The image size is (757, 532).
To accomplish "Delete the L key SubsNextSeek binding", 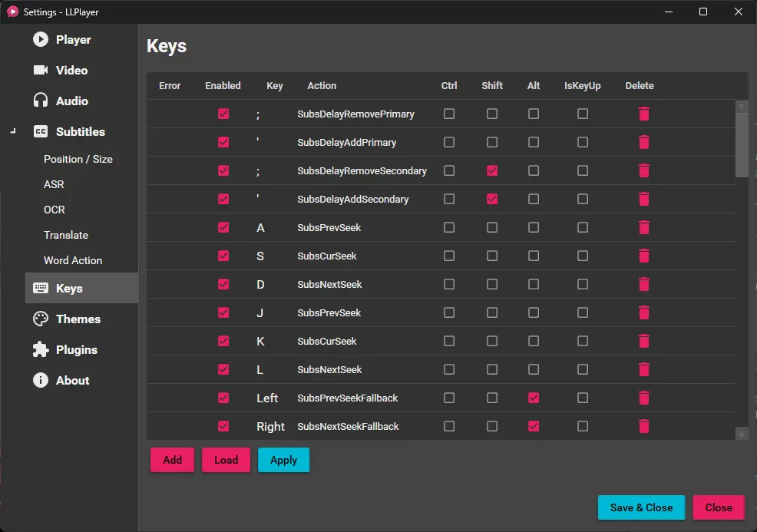I will coord(644,369).
